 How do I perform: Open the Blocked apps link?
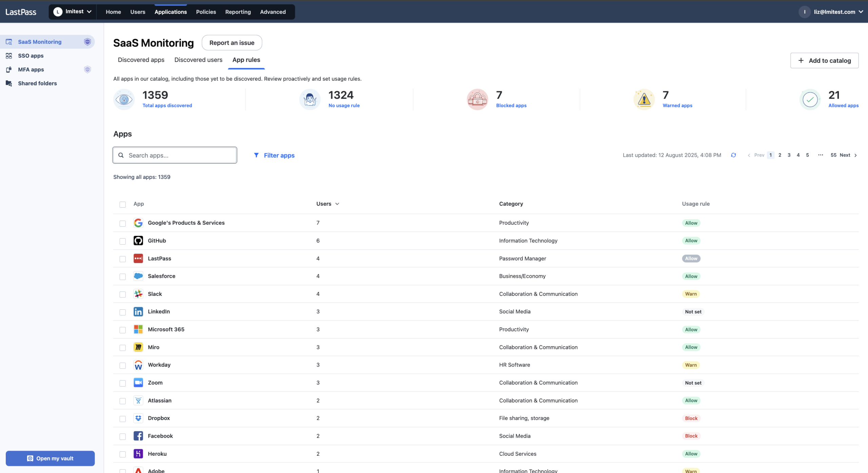511,105
